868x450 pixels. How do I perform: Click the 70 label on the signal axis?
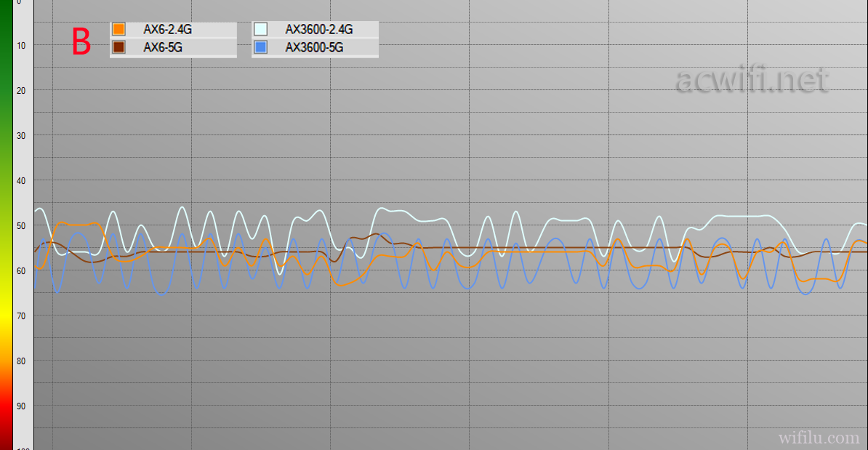coord(21,316)
